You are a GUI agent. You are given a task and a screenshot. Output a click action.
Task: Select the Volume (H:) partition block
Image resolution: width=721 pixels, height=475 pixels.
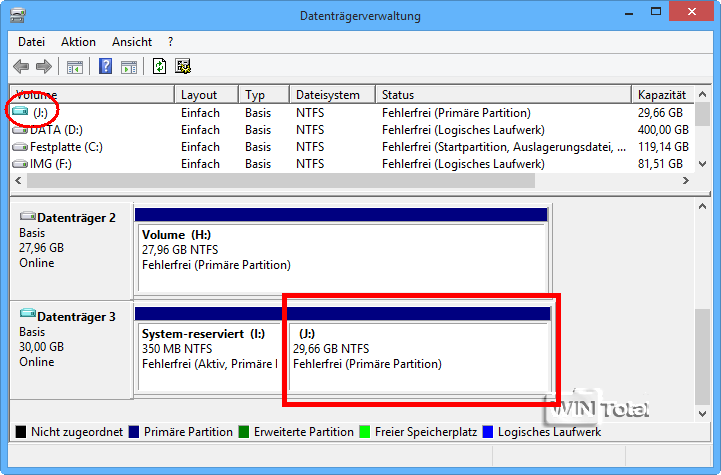pos(342,250)
